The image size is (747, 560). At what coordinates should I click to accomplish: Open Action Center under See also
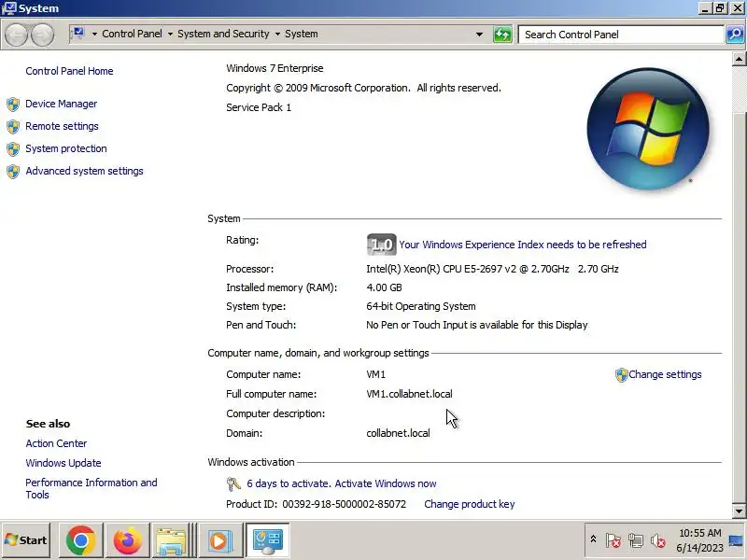56,443
